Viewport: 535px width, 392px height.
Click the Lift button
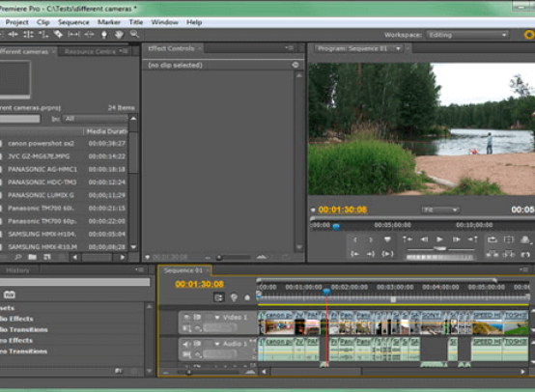point(492,254)
